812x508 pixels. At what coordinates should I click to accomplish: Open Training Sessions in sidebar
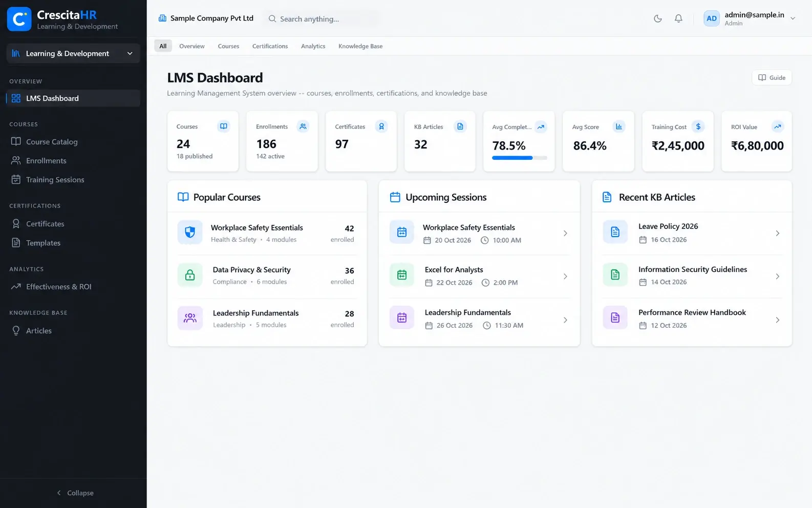click(73, 180)
